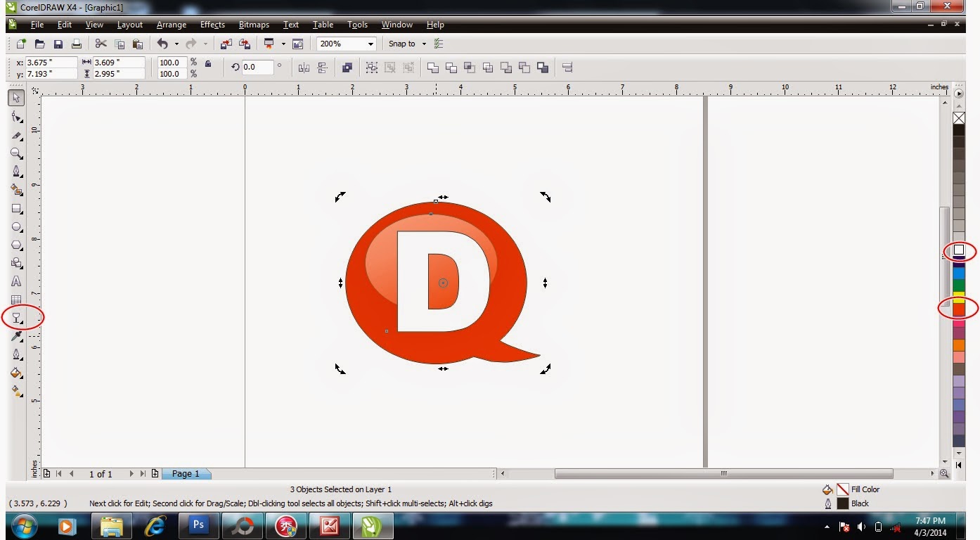Pick the white color swatch
980x540 pixels.
tap(959, 250)
